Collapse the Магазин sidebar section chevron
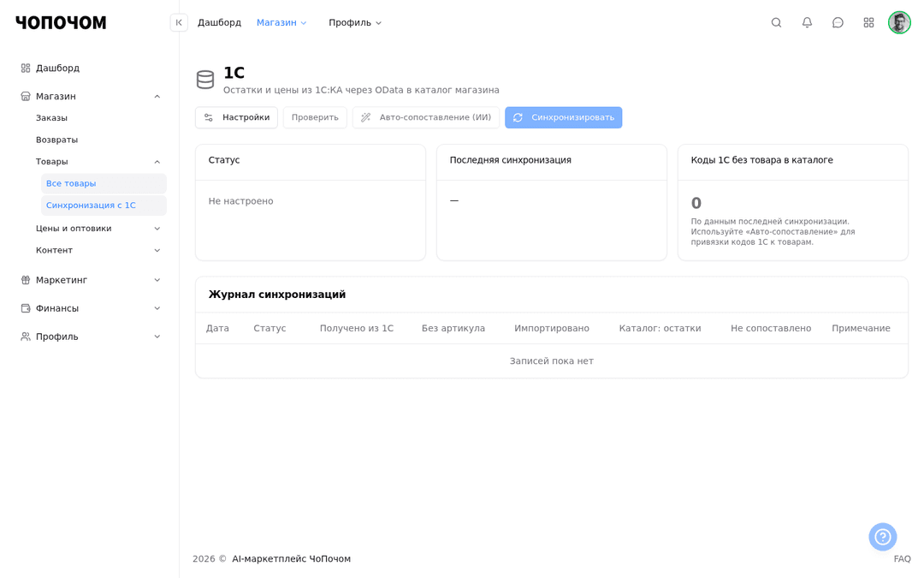 click(157, 96)
